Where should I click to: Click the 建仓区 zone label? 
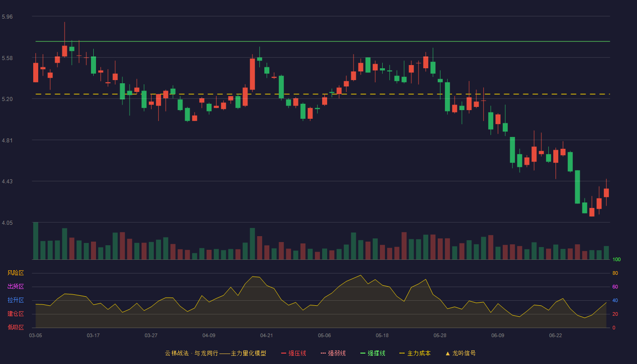16,314
